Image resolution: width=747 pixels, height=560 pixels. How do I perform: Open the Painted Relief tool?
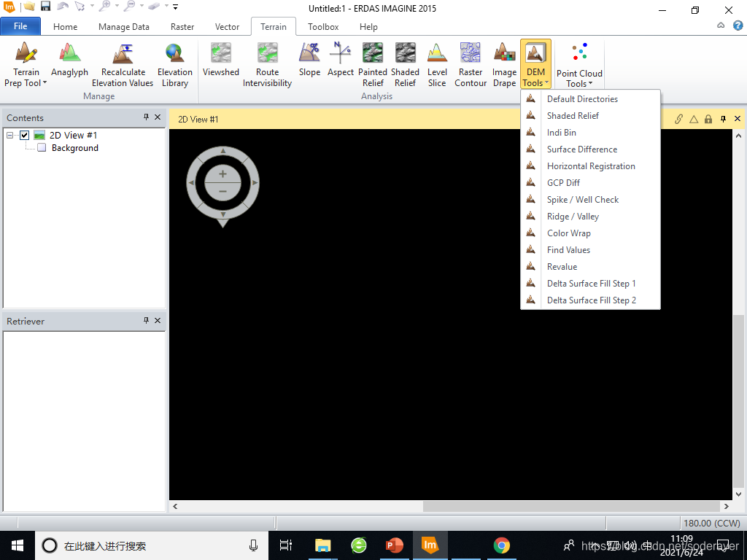pos(373,64)
